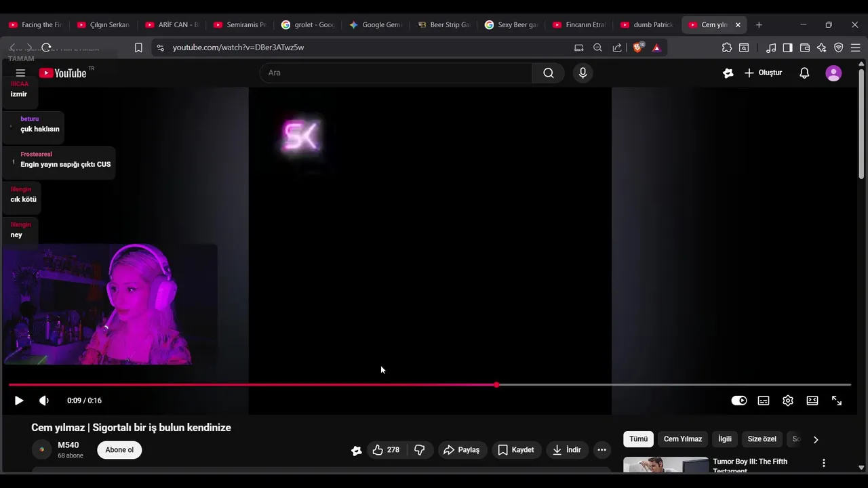
Task: Select the İlgili filter chip
Action: [725, 439]
